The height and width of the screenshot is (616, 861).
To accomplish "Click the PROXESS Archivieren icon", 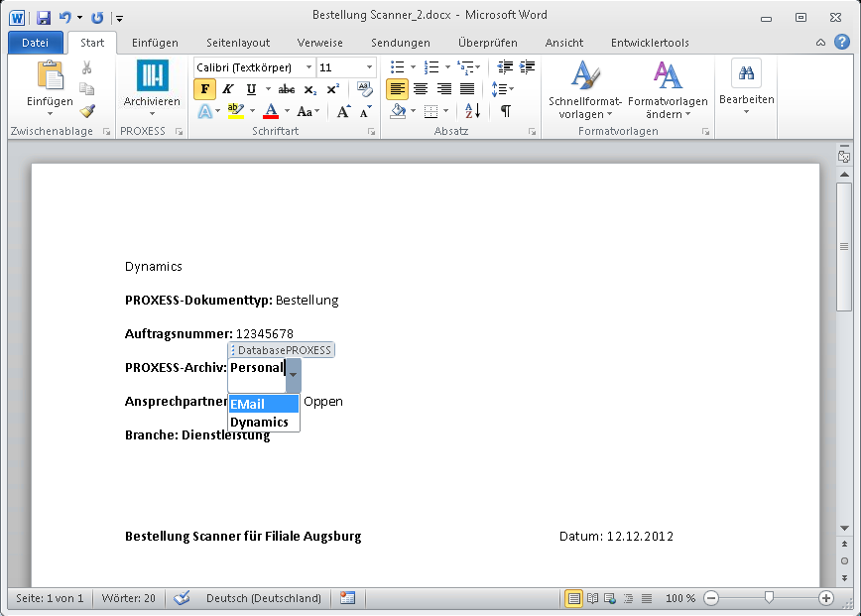I will click(152, 75).
